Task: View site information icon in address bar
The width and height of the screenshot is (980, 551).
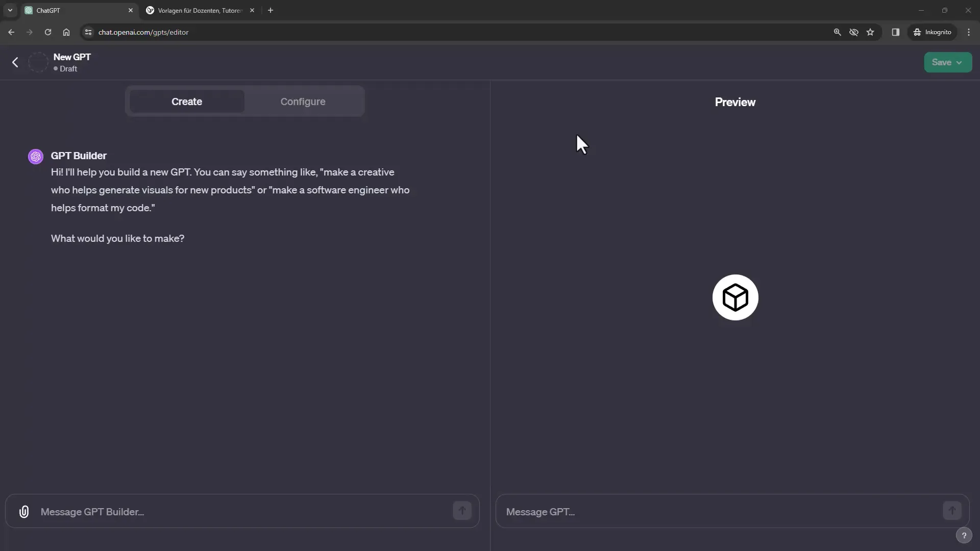Action: (88, 32)
